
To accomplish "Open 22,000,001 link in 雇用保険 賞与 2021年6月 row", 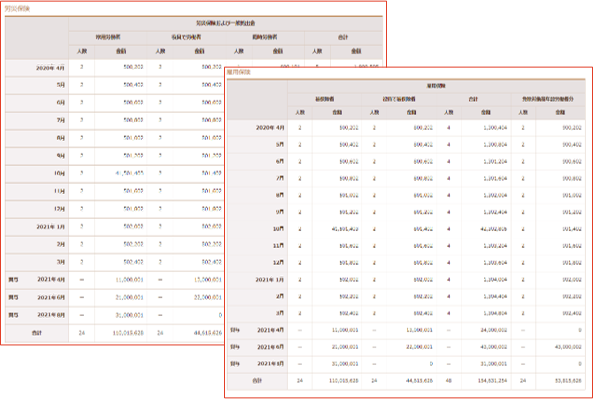I will click(x=419, y=347).
